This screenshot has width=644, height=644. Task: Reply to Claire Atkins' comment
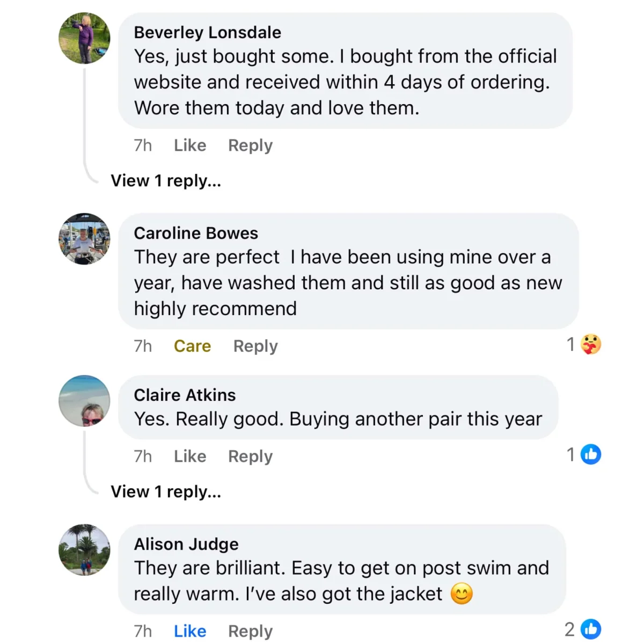click(x=250, y=456)
